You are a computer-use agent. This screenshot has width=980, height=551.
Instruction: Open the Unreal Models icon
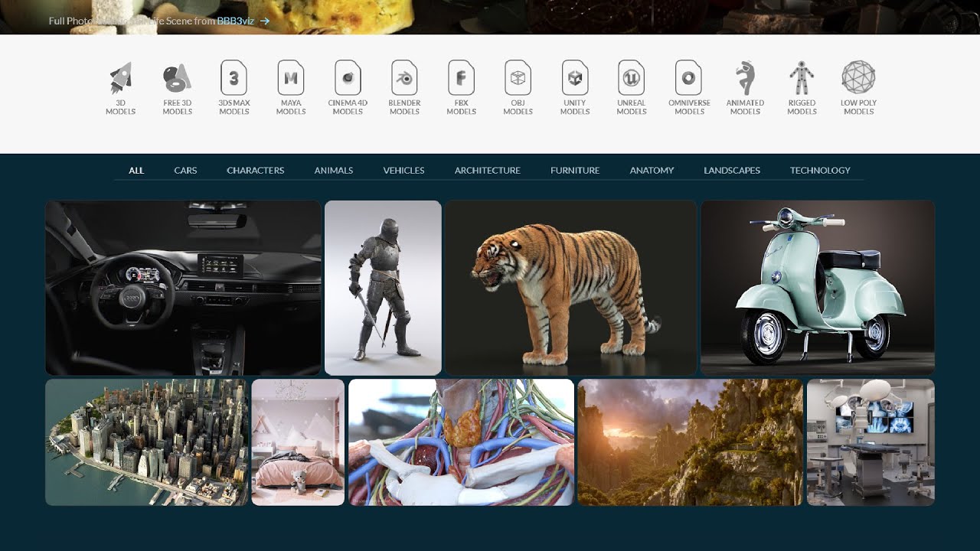coord(631,77)
